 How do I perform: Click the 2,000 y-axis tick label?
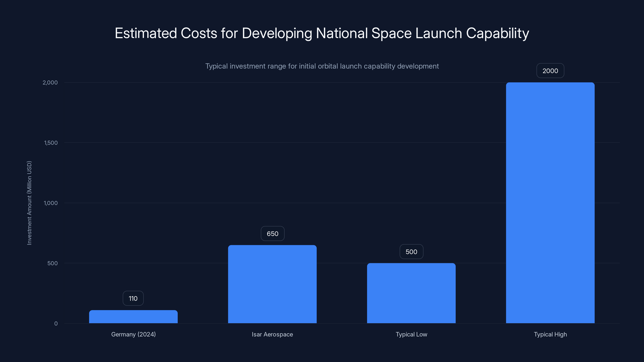[51, 82]
